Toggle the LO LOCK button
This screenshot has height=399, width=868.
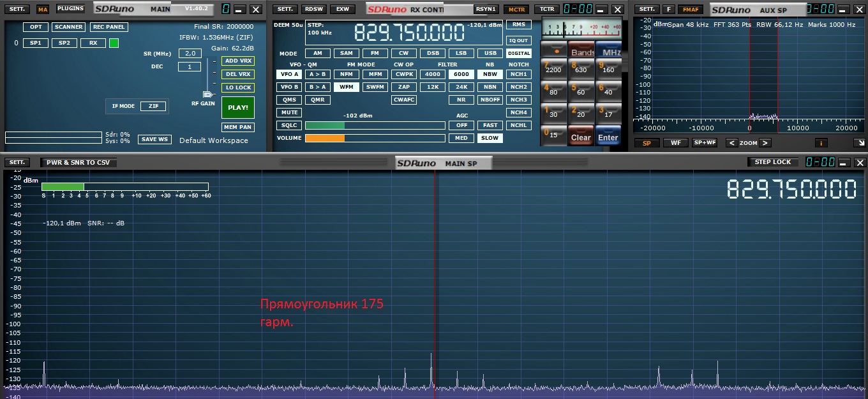coord(238,87)
